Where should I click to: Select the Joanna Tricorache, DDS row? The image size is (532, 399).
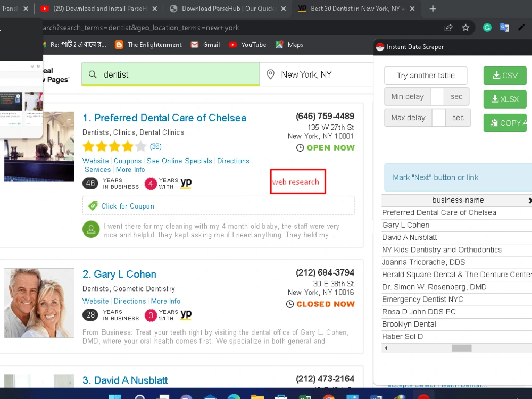click(x=456, y=262)
